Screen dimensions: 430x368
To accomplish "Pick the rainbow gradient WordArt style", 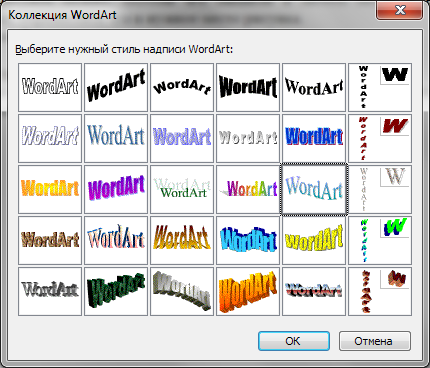I will pyautogui.click(x=248, y=189).
